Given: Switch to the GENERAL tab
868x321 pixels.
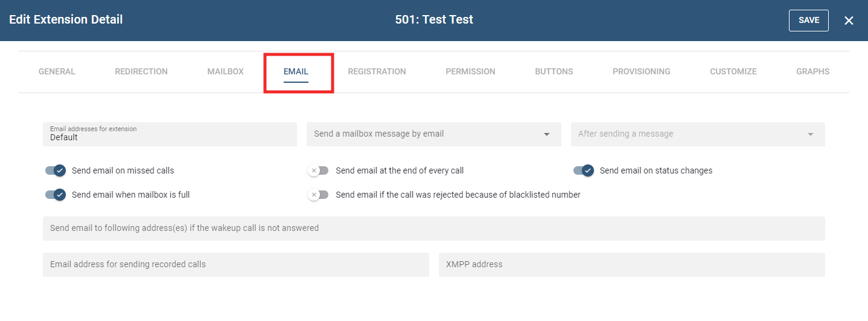Looking at the screenshot, I should click(x=57, y=71).
